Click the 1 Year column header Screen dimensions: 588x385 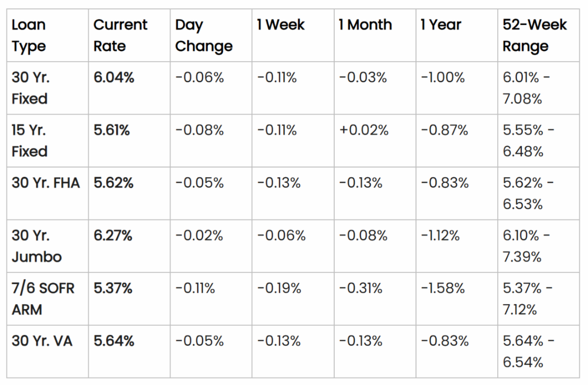(x=441, y=25)
